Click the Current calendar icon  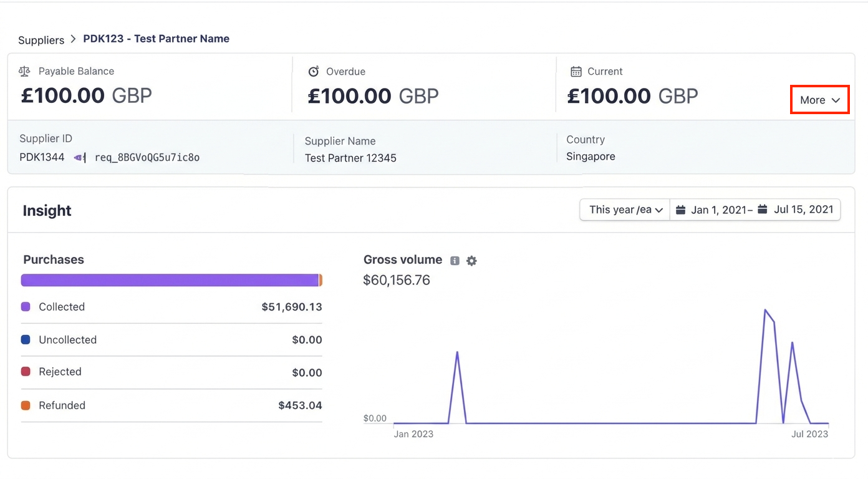tap(576, 71)
